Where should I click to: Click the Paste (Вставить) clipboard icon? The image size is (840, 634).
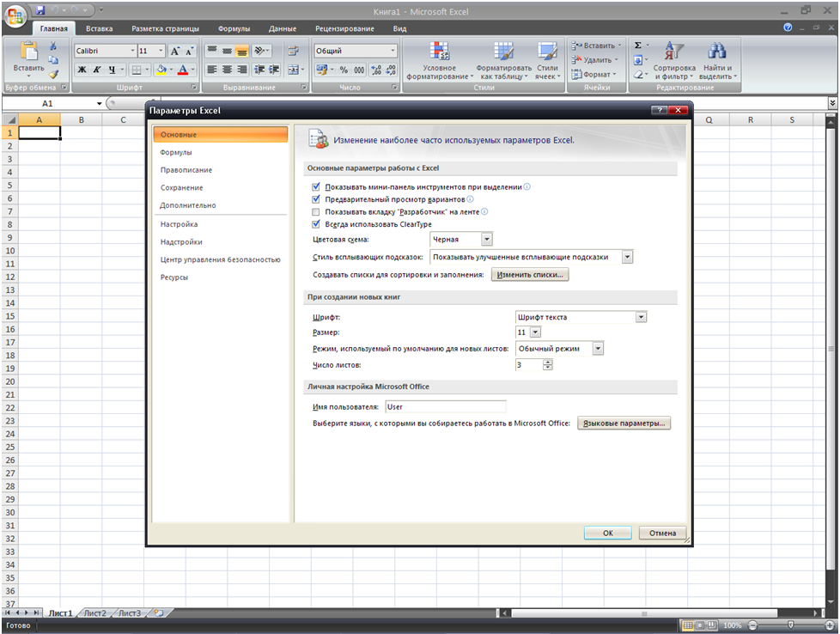pos(28,51)
